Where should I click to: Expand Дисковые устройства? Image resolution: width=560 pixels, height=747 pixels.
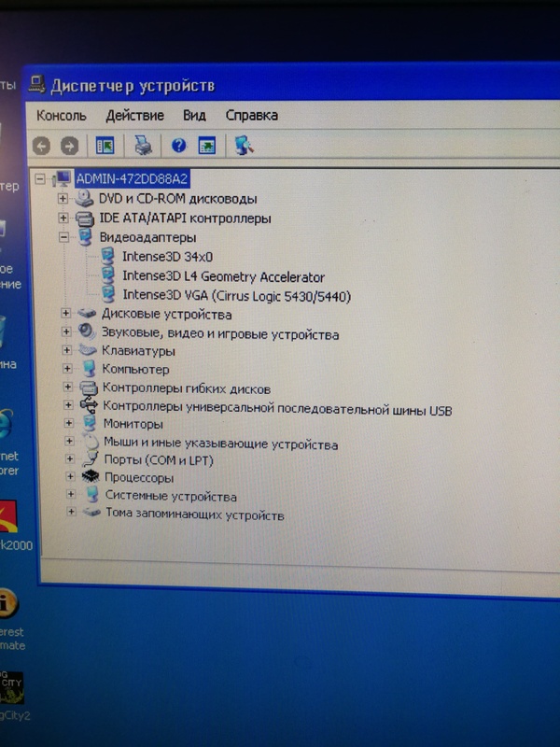[65, 313]
